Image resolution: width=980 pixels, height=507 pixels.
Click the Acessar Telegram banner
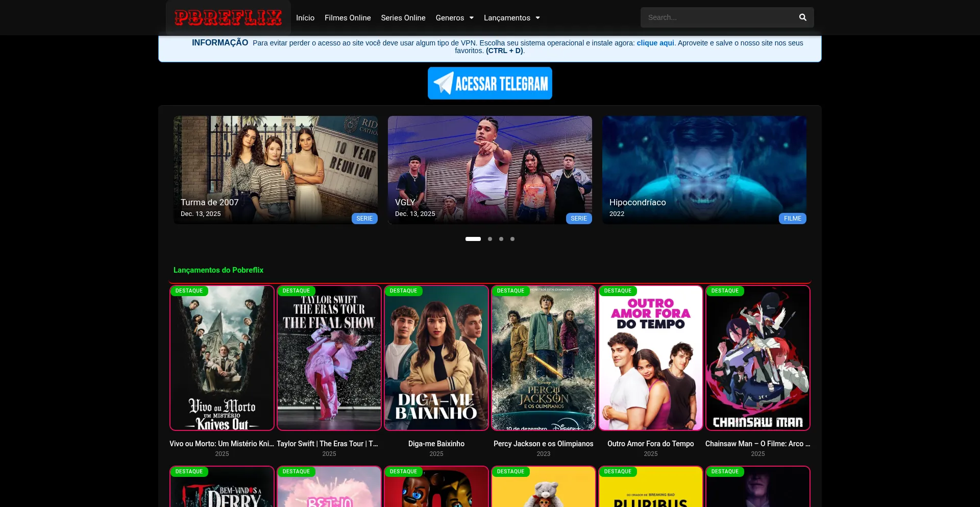pyautogui.click(x=489, y=83)
